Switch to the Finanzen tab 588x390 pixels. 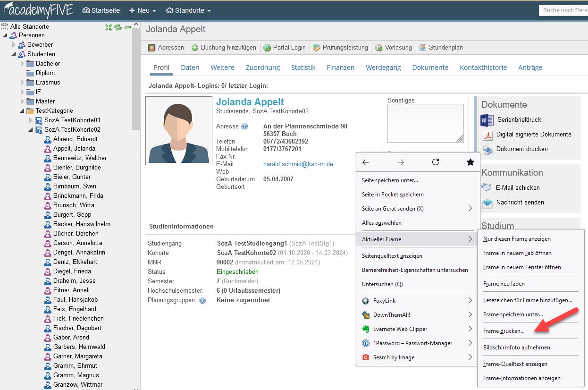tap(340, 68)
